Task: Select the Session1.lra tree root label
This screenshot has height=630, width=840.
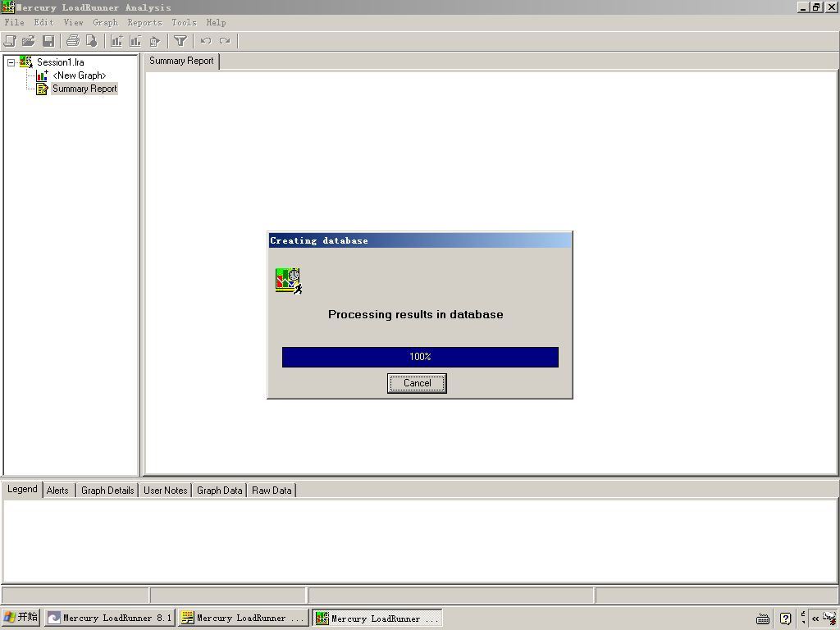Action: [61, 62]
